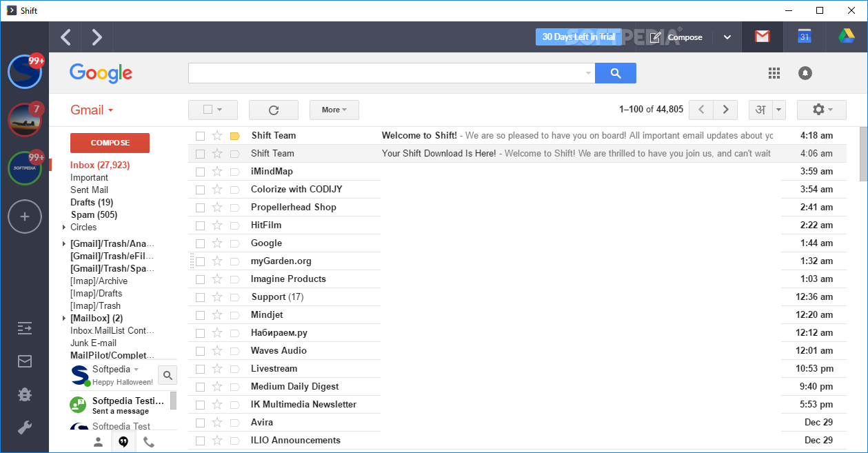This screenshot has width=868, height=453.
Task: Open search options arrow in search box
Action: point(588,73)
